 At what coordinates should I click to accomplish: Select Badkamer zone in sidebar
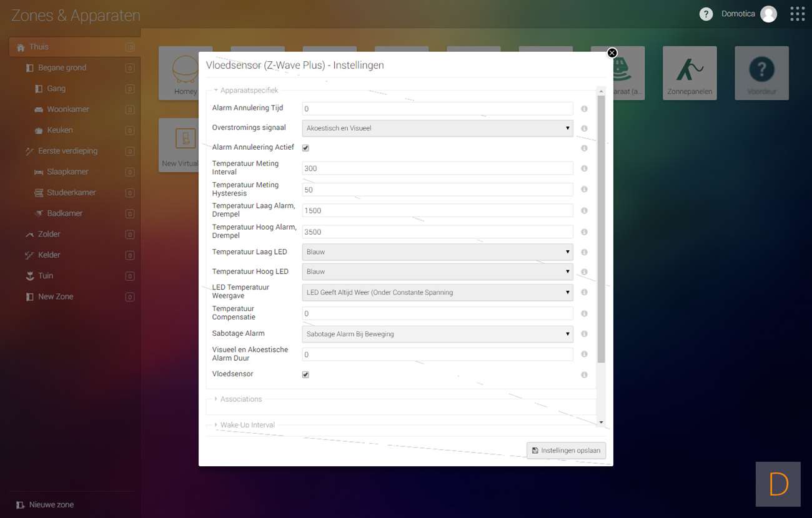click(x=65, y=213)
